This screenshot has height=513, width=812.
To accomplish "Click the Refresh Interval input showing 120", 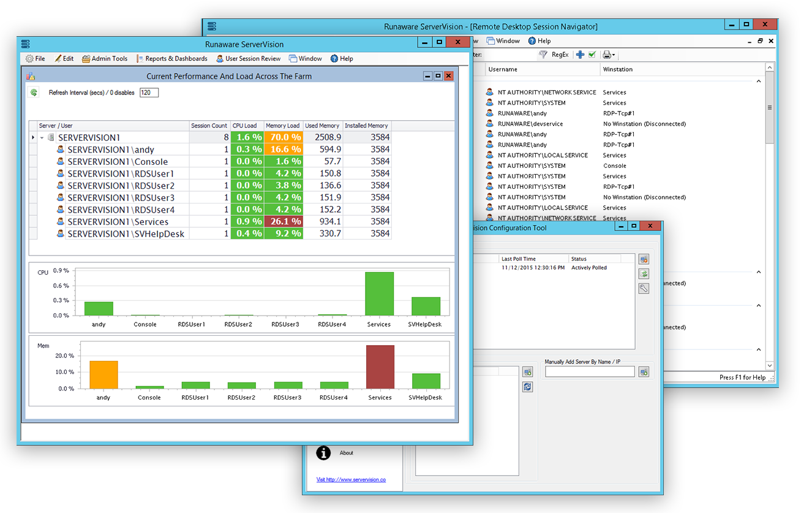I will [149, 93].
